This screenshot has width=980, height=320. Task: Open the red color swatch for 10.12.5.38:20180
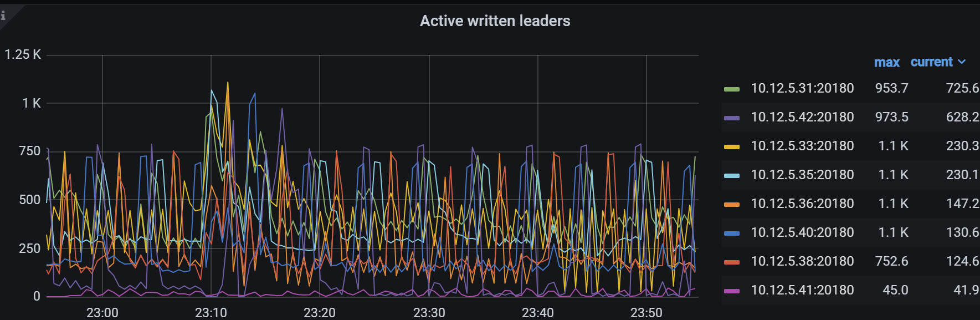(732, 262)
